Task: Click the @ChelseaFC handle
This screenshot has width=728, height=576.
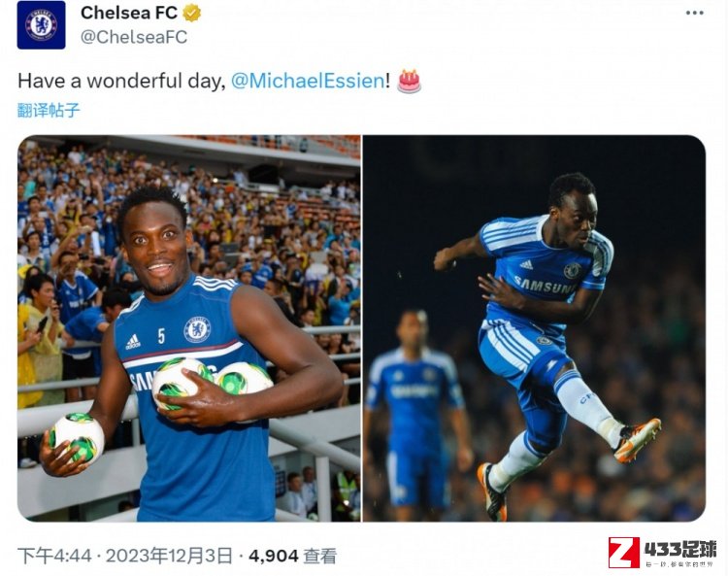Action: (134, 37)
